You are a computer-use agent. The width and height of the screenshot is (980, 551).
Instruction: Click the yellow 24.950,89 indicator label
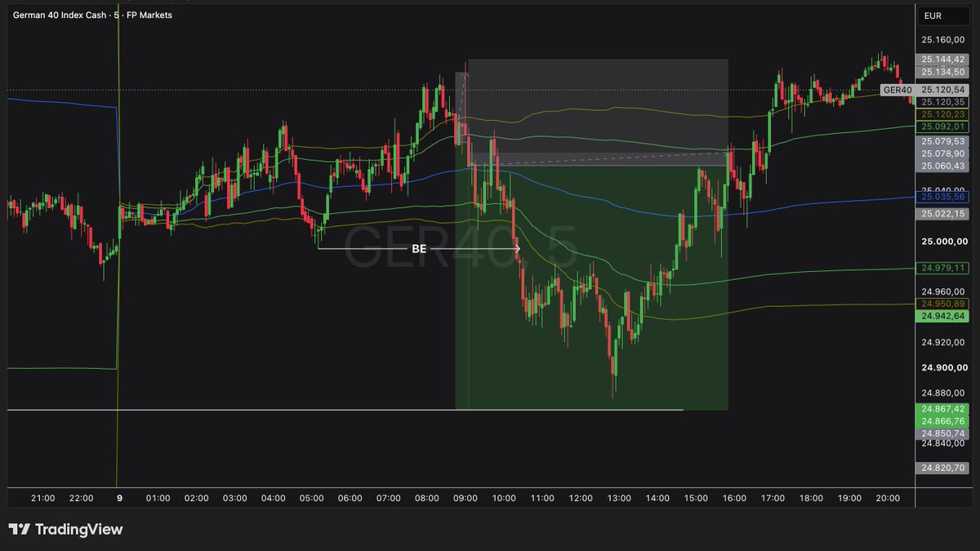943,304
